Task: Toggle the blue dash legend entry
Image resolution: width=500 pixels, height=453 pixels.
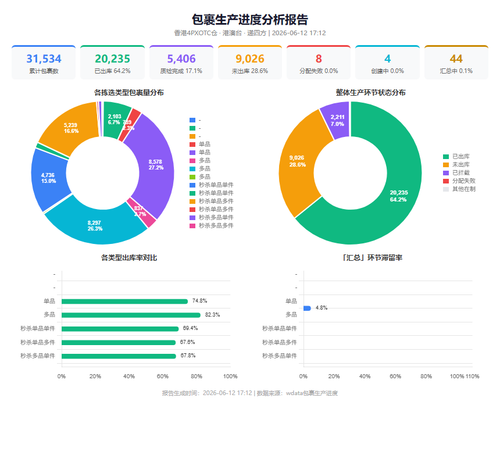Action: click(x=195, y=120)
